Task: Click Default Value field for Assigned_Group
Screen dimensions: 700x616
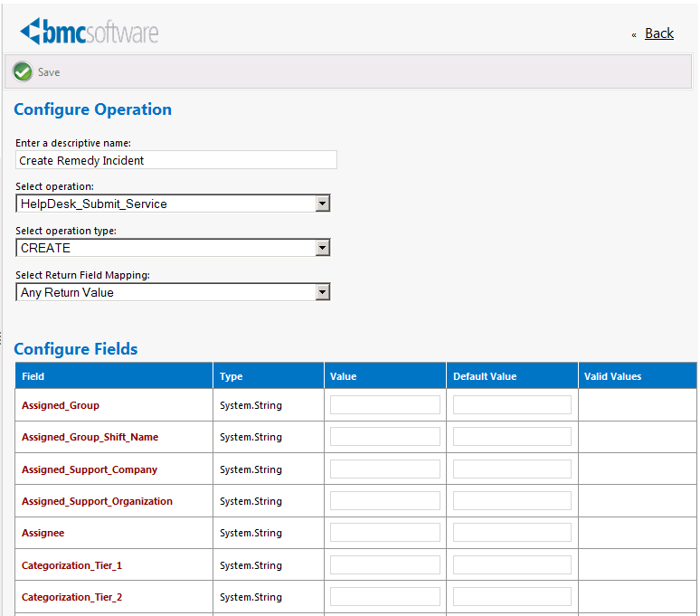Action: pyautogui.click(x=512, y=405)
